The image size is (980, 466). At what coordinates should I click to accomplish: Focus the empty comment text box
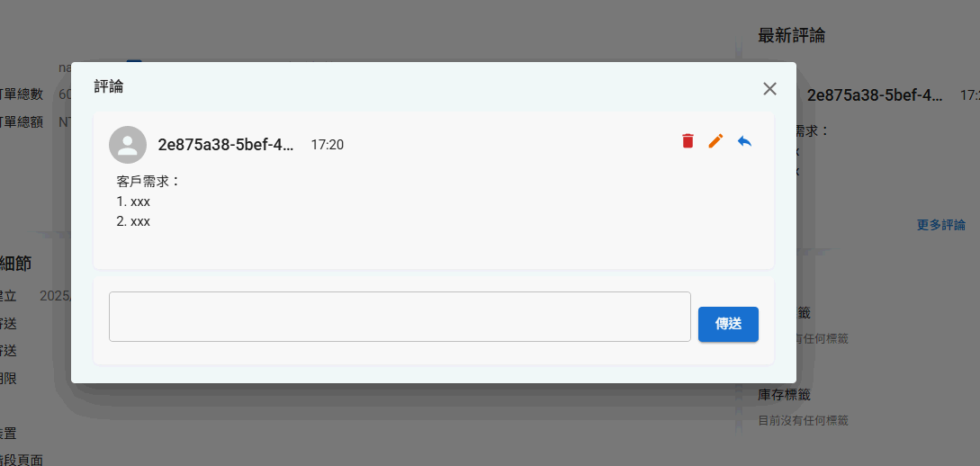pos(400,317)
